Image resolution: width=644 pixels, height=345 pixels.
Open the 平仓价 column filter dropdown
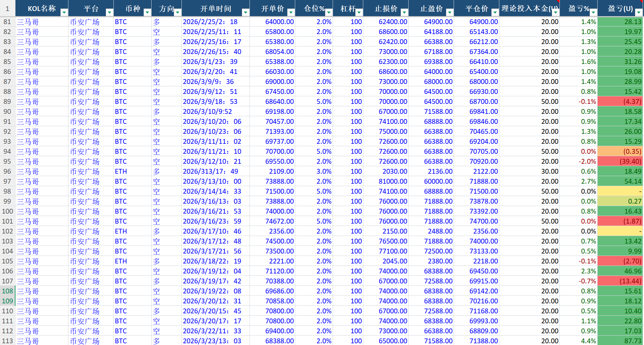(x=495, y=12)
